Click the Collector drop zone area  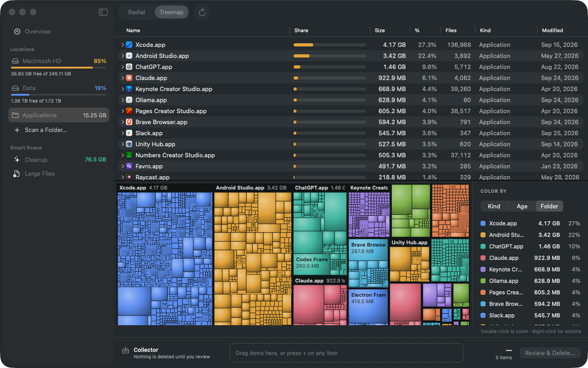(x=346, y=353)
